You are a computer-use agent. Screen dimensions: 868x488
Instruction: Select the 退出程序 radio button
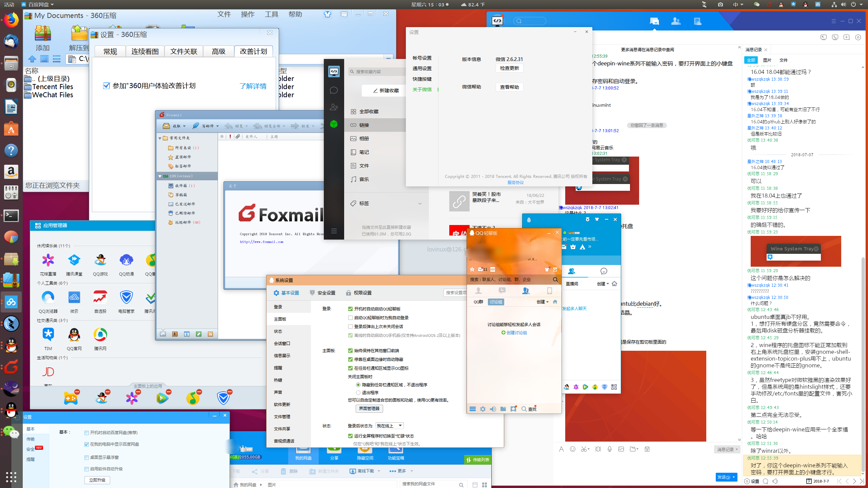coord(358,392)
